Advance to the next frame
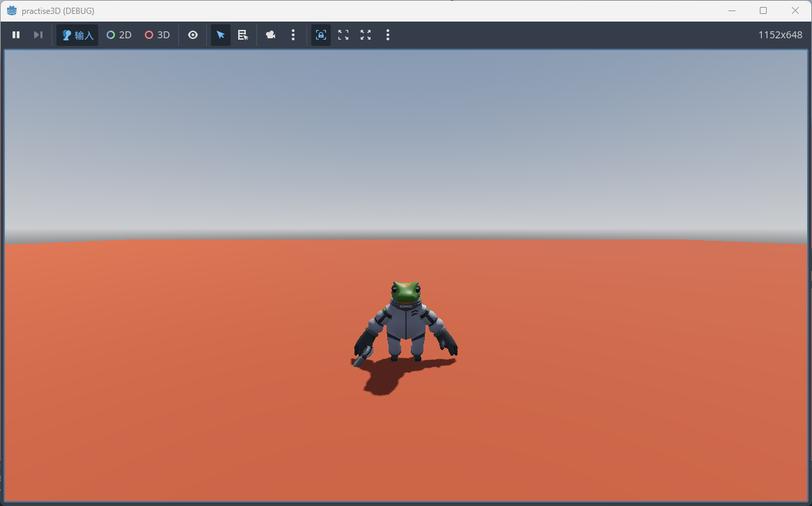 (38, 35)
